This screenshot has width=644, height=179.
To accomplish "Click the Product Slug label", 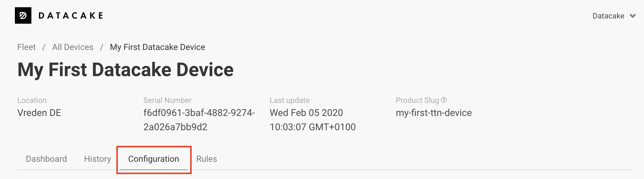I will pos(417,100).
